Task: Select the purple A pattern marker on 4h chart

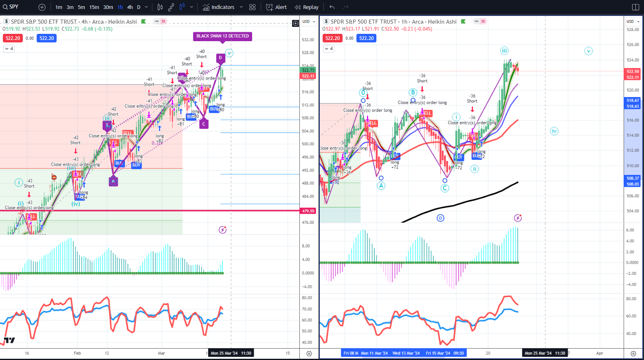Action: click(x=113, y=181)
